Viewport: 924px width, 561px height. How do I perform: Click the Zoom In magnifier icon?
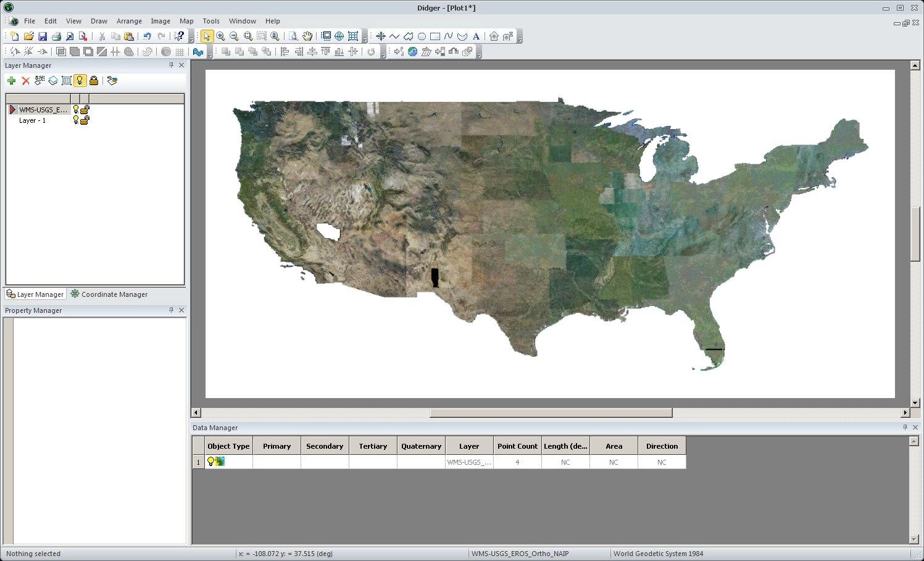(220, 36)
